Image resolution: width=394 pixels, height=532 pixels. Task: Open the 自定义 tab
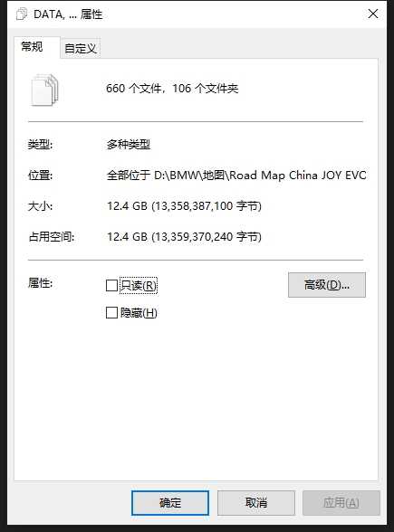click(81, 48)
